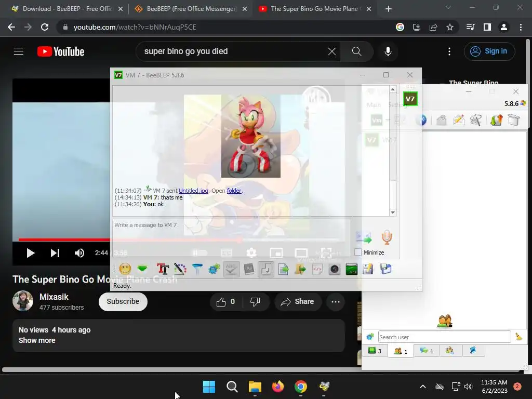Screen dimensions: 532x399
Task: Open the groups tab in BeeBEEP
Action: point(450,351)
